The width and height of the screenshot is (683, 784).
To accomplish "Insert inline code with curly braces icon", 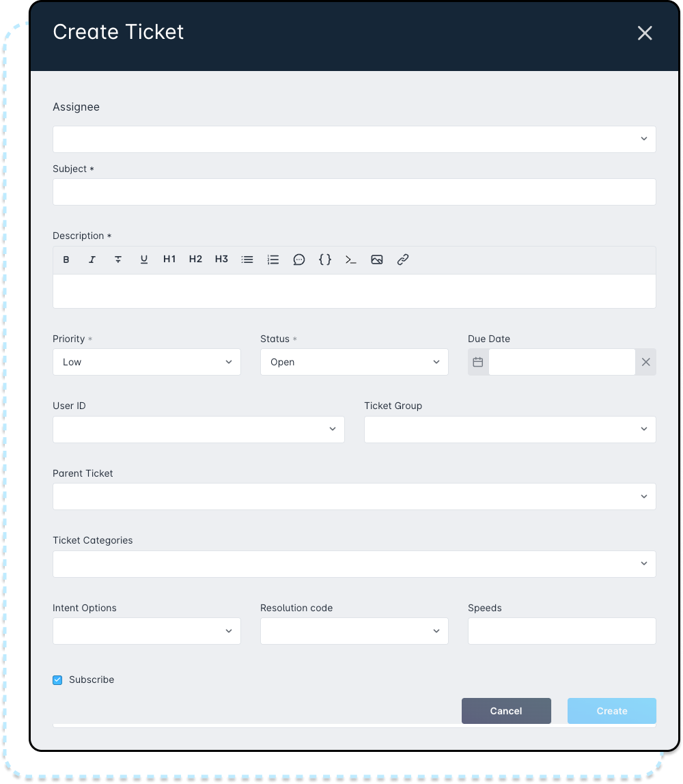I will point(325,260).
